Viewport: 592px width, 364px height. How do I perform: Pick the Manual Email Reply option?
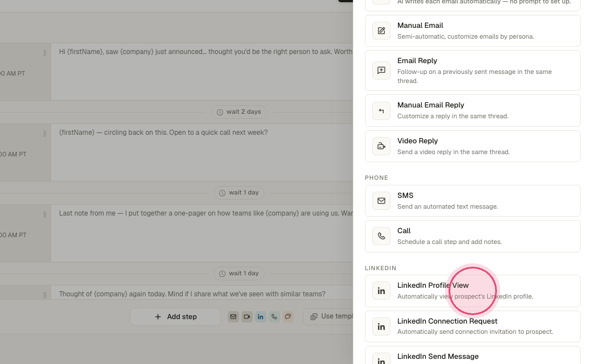[x=472, y=110]
